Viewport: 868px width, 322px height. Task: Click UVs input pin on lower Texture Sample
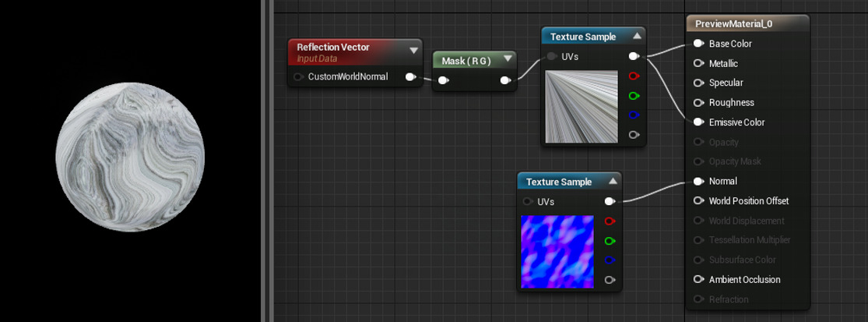(528, 201)
